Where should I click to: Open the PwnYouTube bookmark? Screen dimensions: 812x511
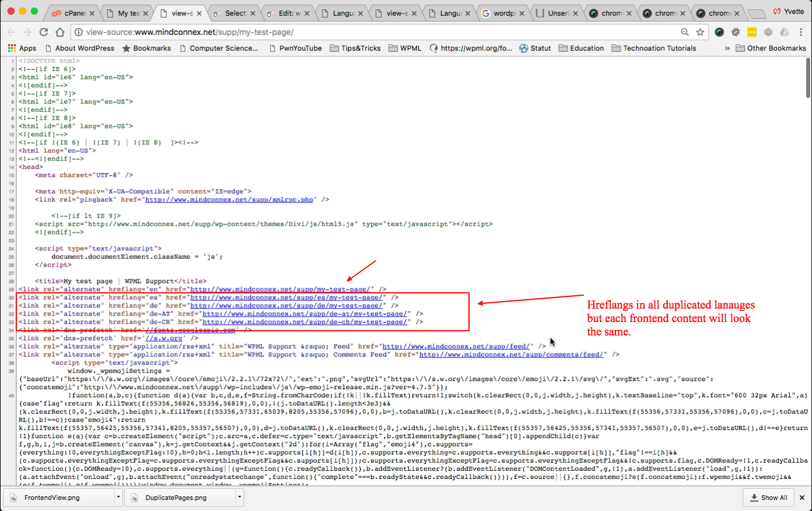(x=295, y=48)
